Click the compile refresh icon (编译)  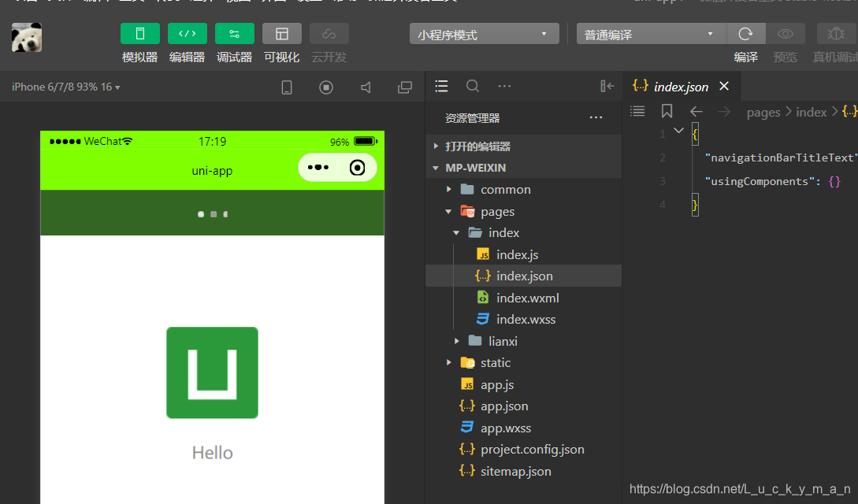(x=746, y=34)
